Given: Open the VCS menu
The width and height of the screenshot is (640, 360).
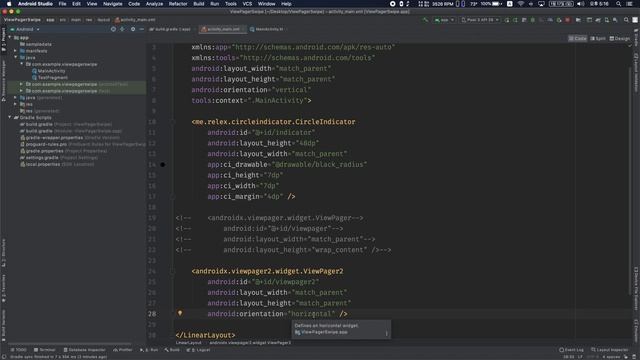Looking at the screenshot, I should [247, 4].
